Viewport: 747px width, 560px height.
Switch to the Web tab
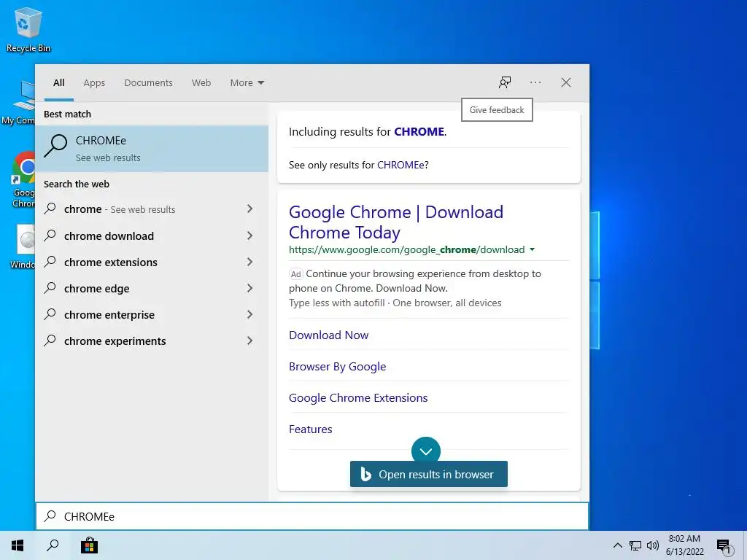[201, 83]
